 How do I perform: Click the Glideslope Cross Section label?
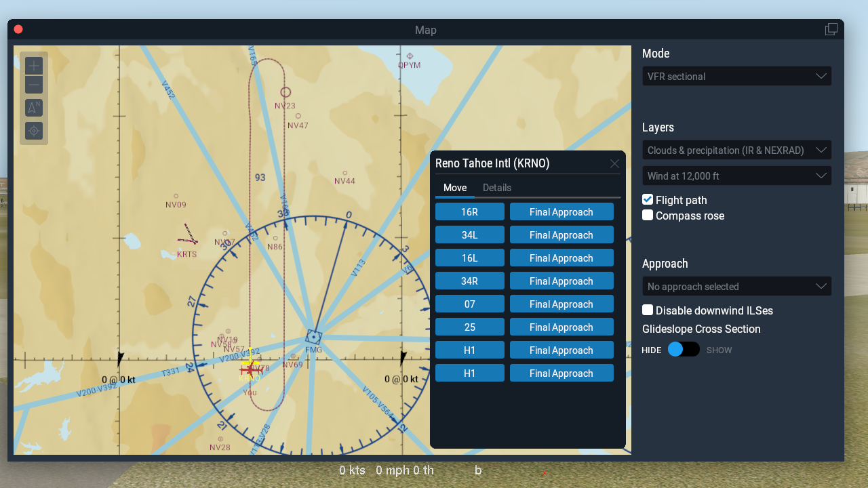[x=701, y=329]
